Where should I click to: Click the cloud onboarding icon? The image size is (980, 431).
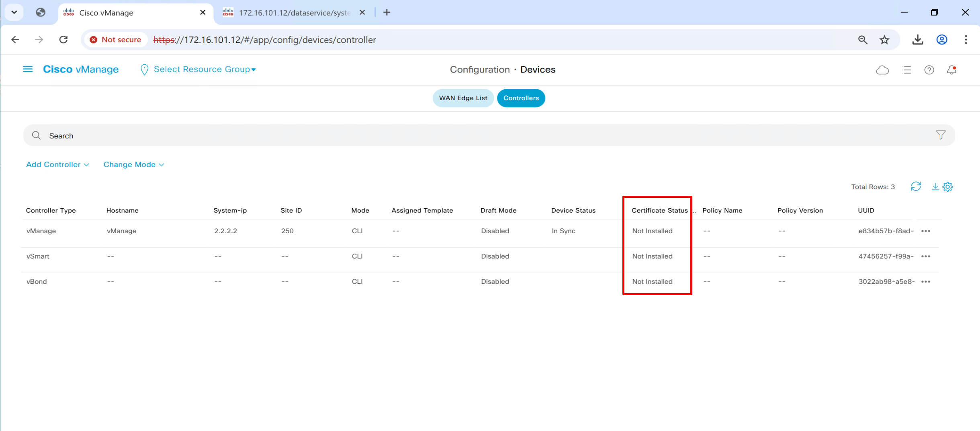[x=882, y=70]
